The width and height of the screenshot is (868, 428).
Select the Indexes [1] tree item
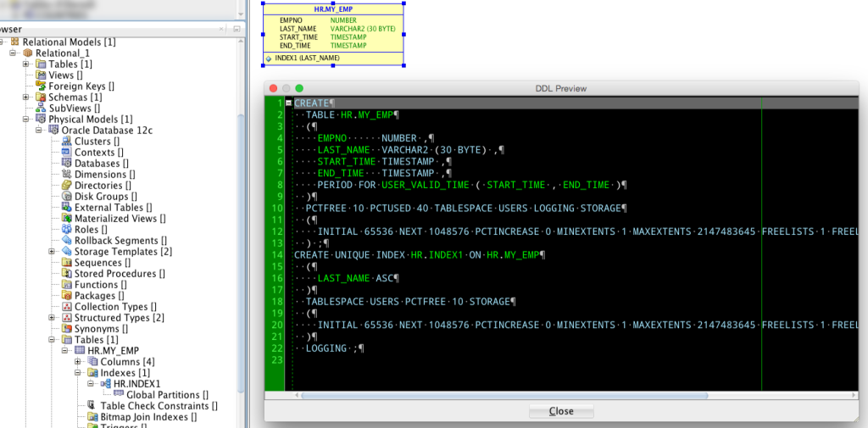pyautogui.click(x=125, y=373)
